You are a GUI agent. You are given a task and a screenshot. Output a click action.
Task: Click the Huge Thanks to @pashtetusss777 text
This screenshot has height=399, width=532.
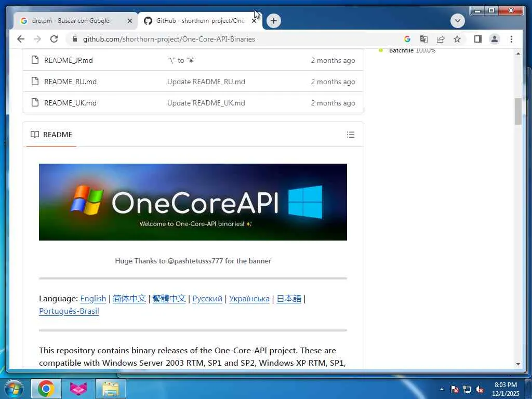click(193, 261)
